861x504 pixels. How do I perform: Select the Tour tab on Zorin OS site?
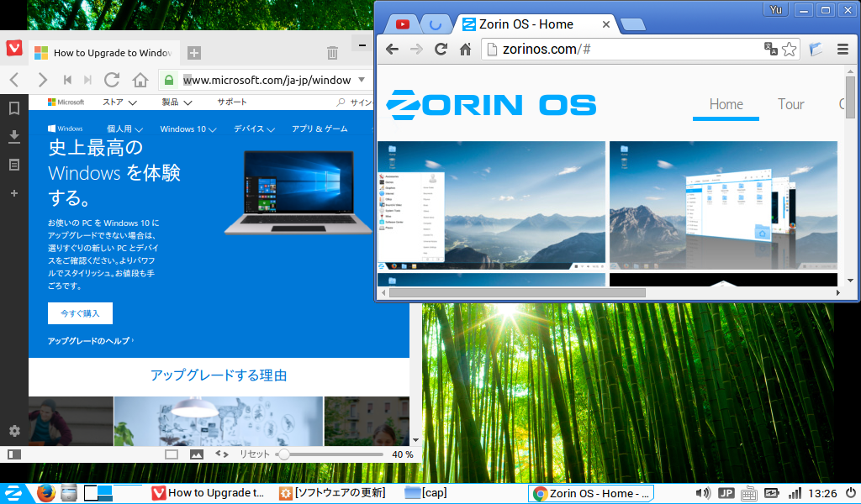790,104
